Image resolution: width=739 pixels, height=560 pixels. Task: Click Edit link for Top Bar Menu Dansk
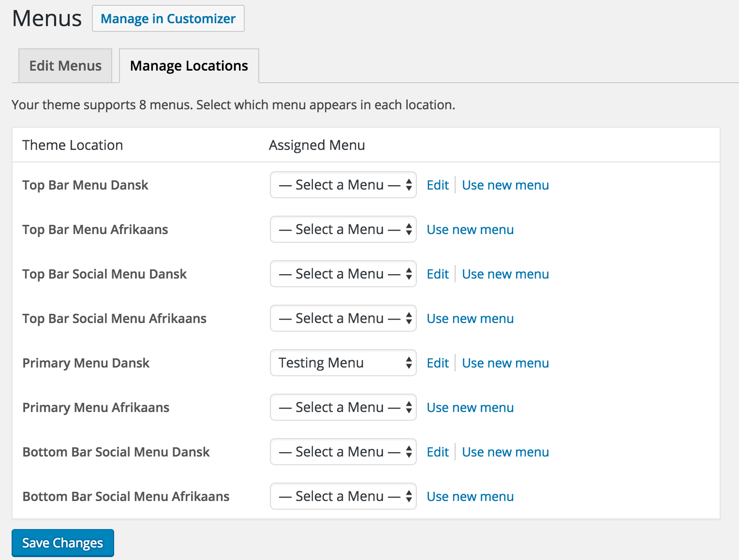[437, 185]
